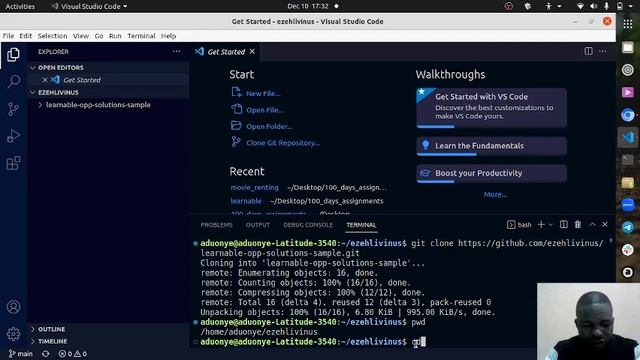Image resolution: width=640 pixels, height=360 pixels.
Task: Open Learn the Fundamentals walkthrough
Action: [491, 146]
